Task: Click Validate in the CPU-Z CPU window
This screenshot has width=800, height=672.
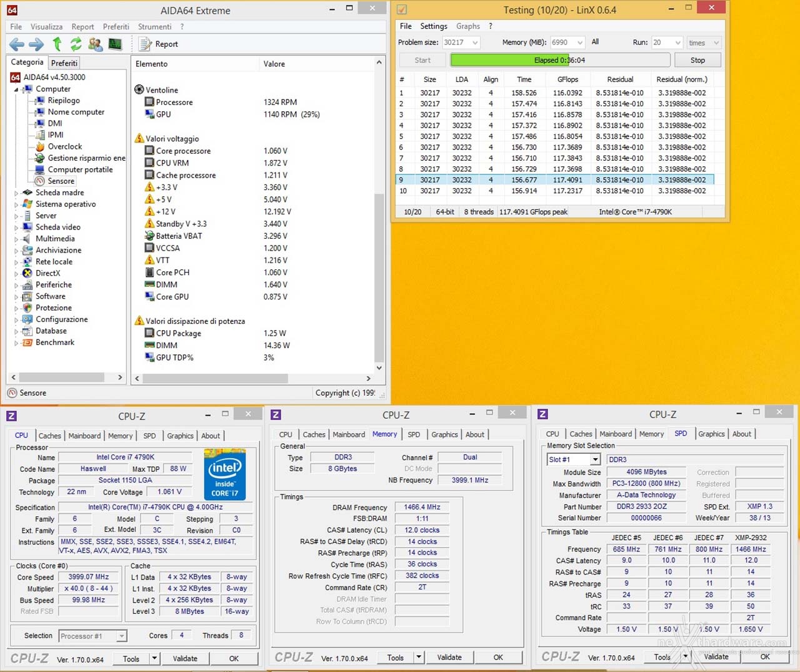Action: (x=185, y=658)
